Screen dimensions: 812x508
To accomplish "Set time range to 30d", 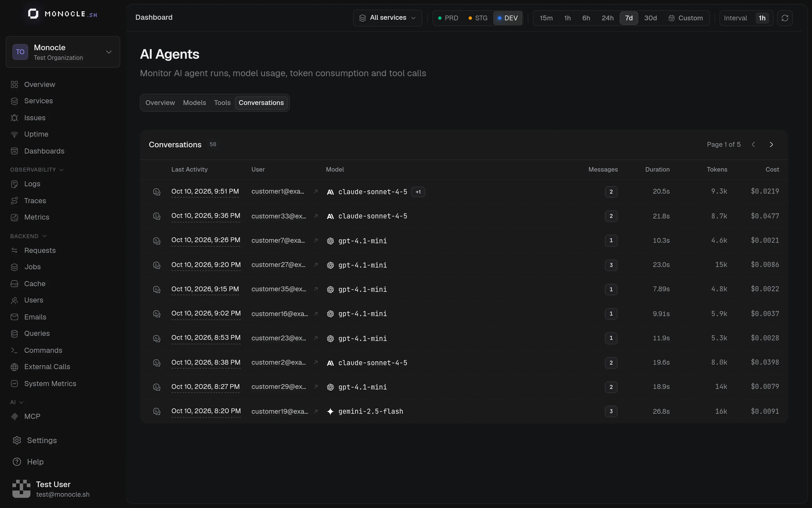I will pyautogui.click(x=650, y=18).
